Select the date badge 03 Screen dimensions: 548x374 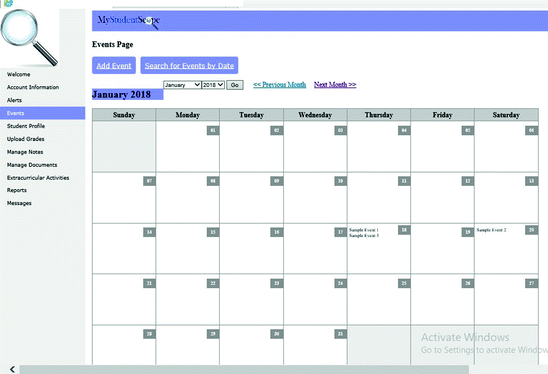340,130
